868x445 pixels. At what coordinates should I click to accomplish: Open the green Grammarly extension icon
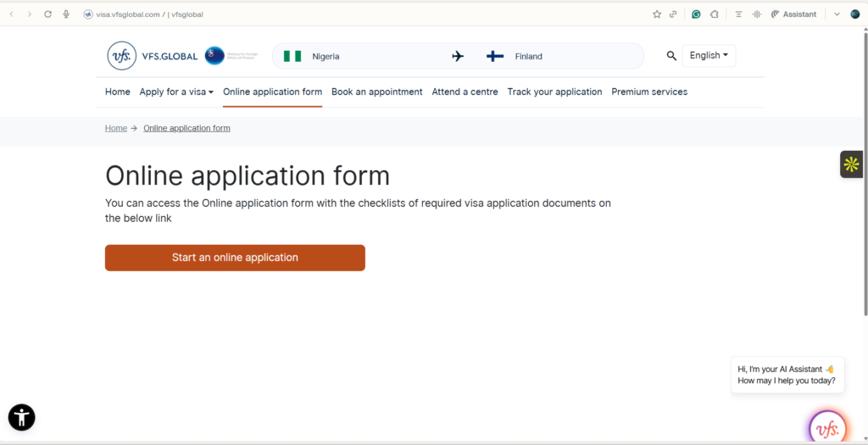(x=697, y=14)
